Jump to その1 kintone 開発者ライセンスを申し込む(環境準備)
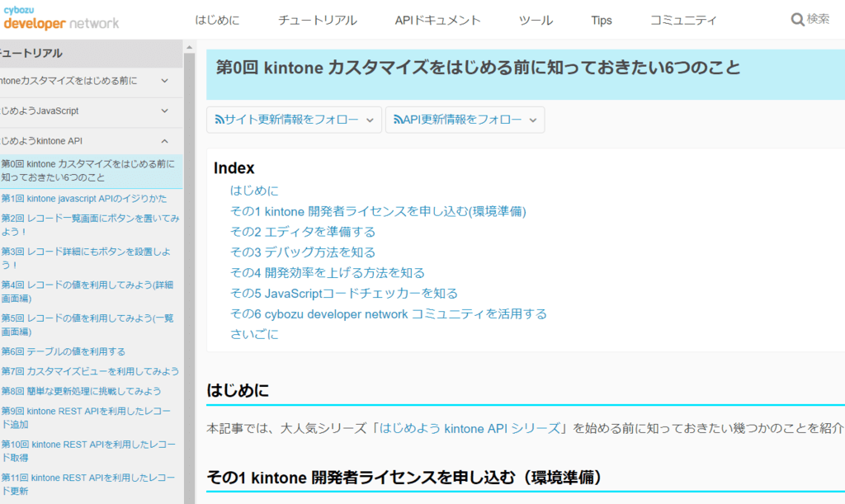This screenshot has width=845, height=504. coord(378,211)
